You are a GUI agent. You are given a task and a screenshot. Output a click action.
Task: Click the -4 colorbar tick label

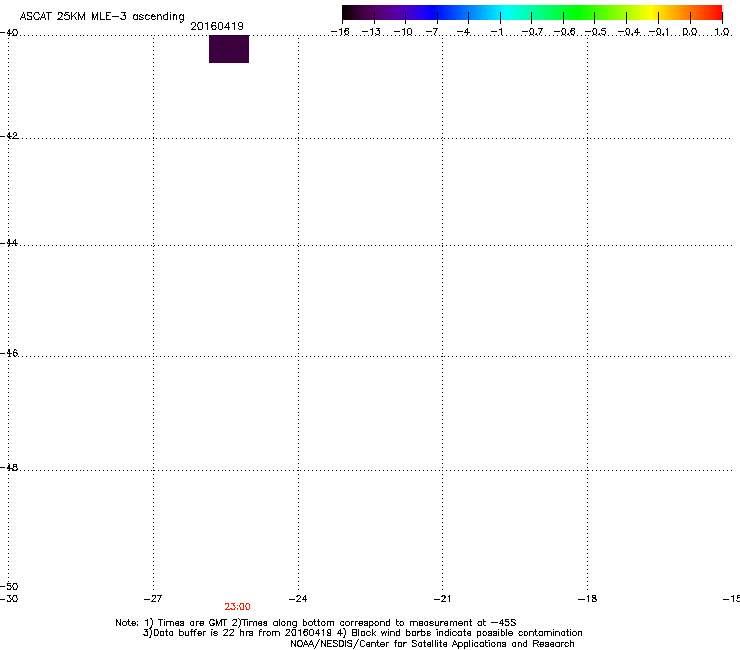coord(463,32)
